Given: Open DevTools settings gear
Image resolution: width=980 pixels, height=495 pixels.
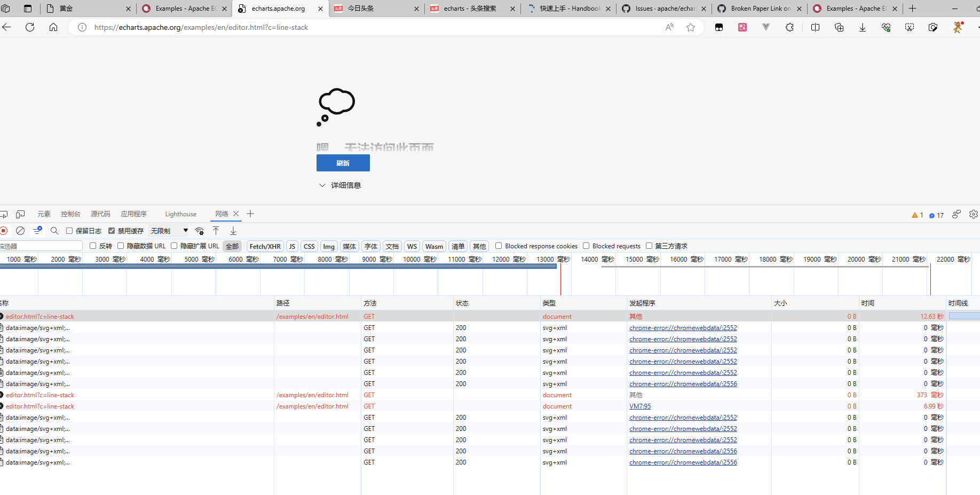Looking at the screenshot, I should [x=973, y=214].
